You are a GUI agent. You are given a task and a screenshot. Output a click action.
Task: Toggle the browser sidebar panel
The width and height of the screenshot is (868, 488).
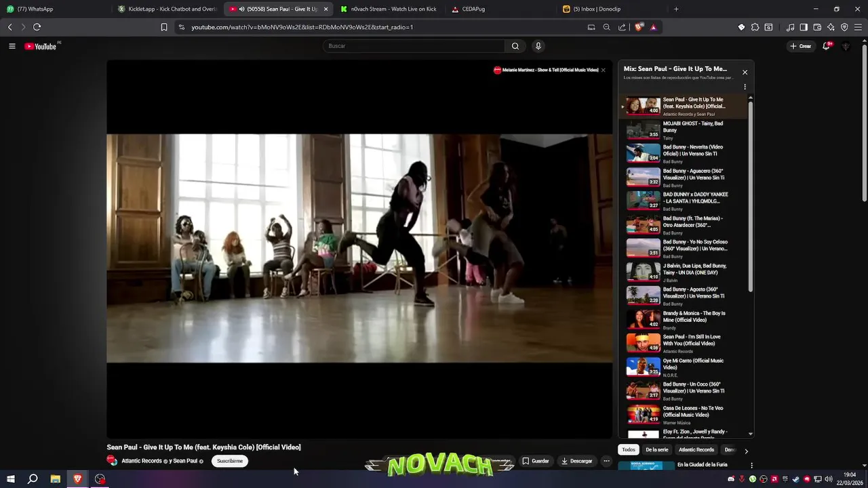pos(804,27)
